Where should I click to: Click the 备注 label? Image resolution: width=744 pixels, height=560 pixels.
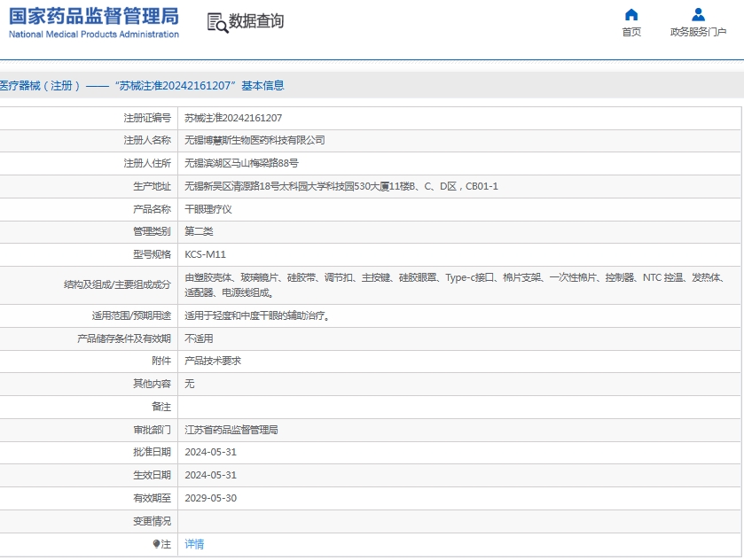pos(161,407)
